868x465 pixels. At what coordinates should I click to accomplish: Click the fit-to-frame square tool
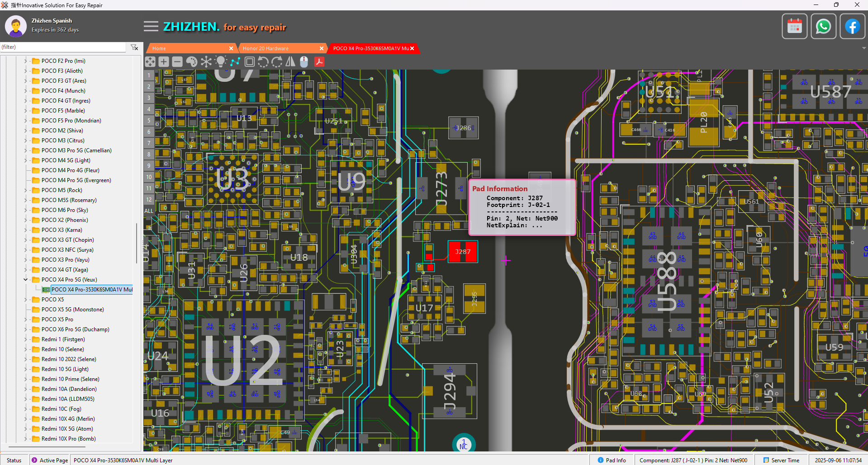pyautogui.click(x=249, y=61)
